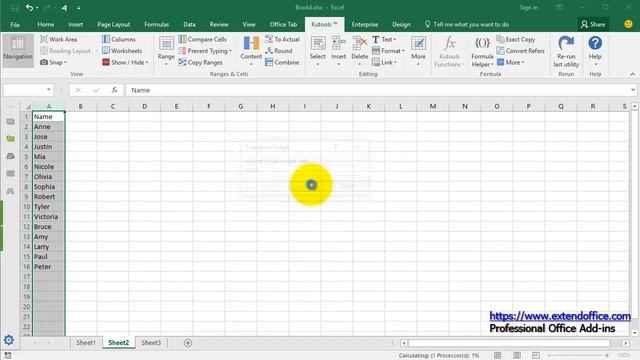Click the zoom slider in status bar
This screenshot has height=360, width=640.
click(578, 356)
